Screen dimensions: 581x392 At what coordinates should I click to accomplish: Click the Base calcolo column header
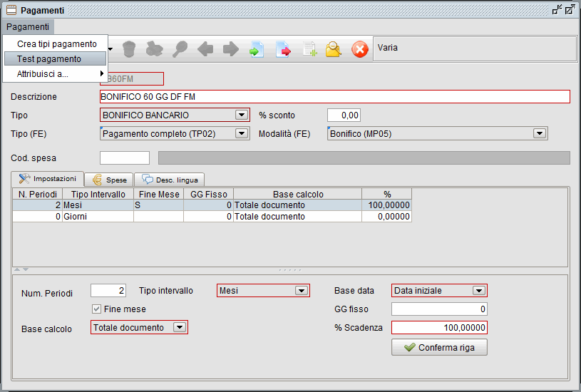298,194
